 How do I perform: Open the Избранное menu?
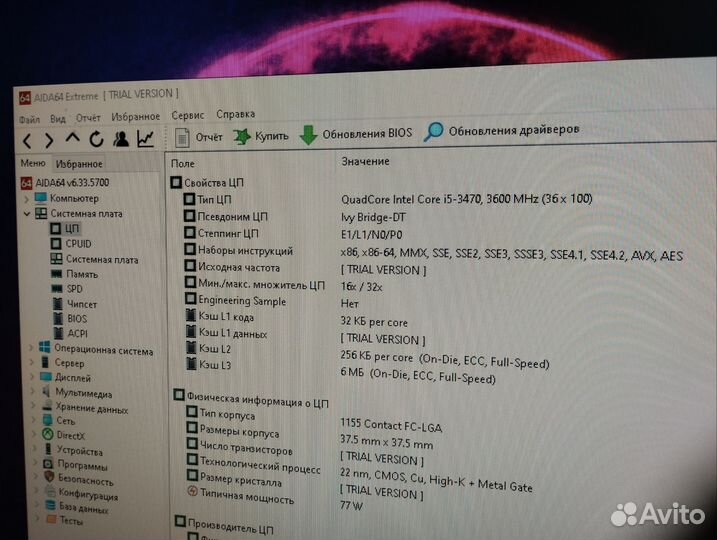(x=136, y=117)
